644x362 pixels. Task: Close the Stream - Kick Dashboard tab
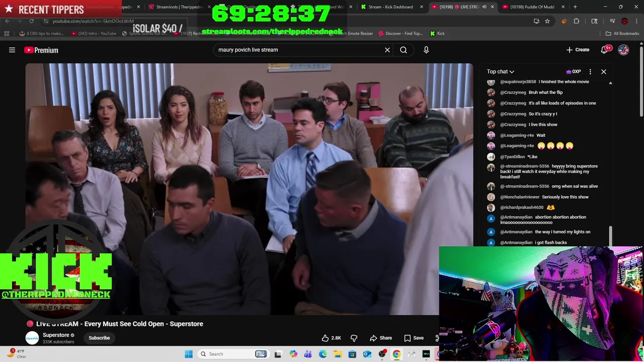(x=422, y=7)
